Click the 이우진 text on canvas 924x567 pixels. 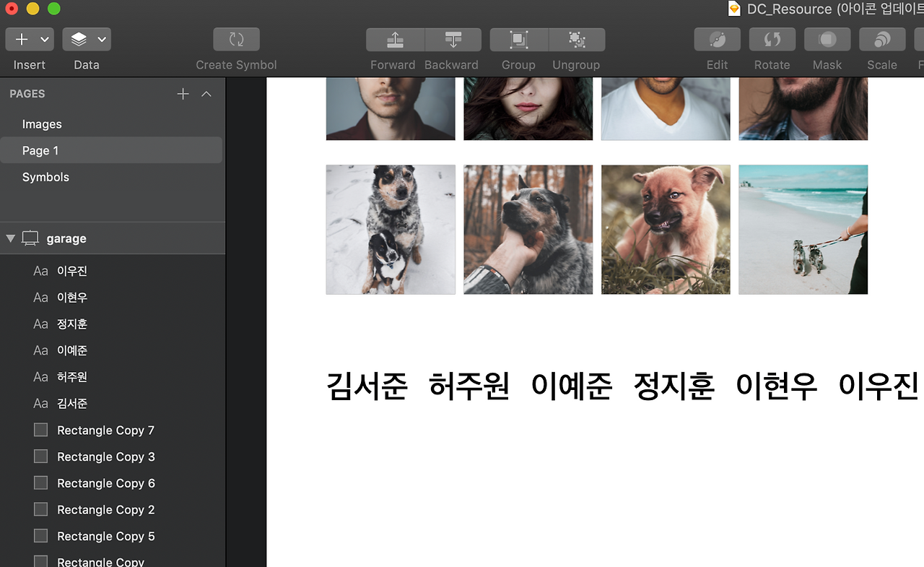coord(879,386)
